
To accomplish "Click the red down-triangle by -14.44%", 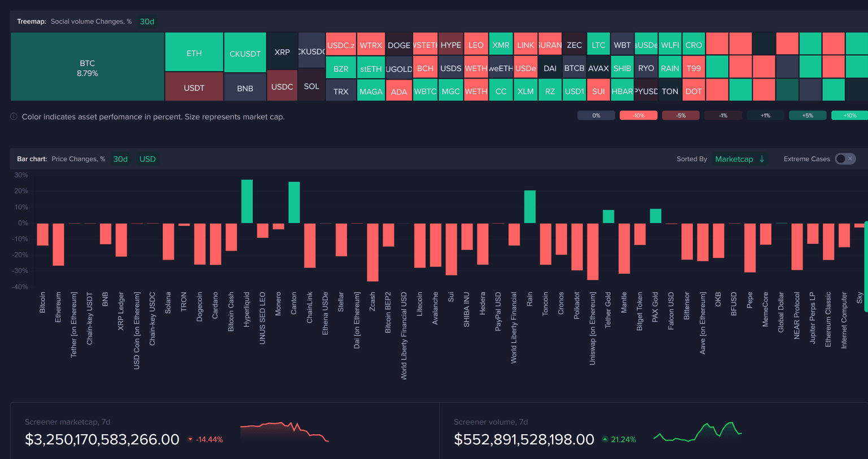I will (x=190, y=440).
